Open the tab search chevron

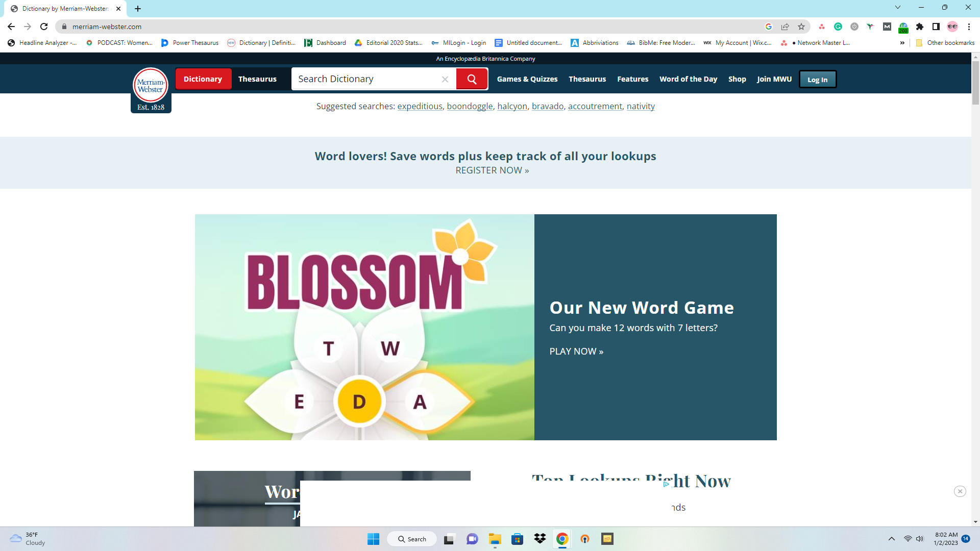tap(897, 7)
